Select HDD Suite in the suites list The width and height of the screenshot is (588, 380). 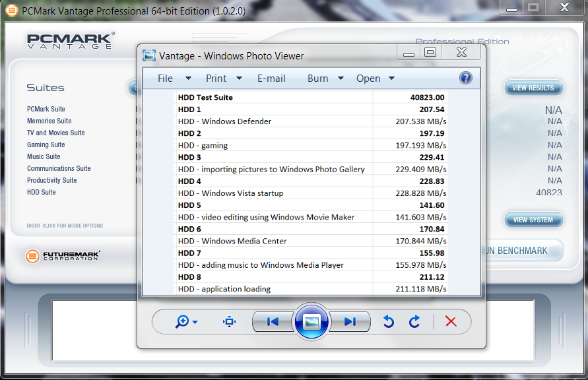[41, 192]
